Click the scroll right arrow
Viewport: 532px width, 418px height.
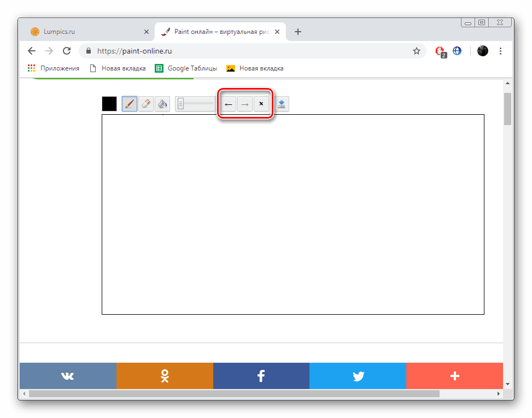(x=499, y=393)
